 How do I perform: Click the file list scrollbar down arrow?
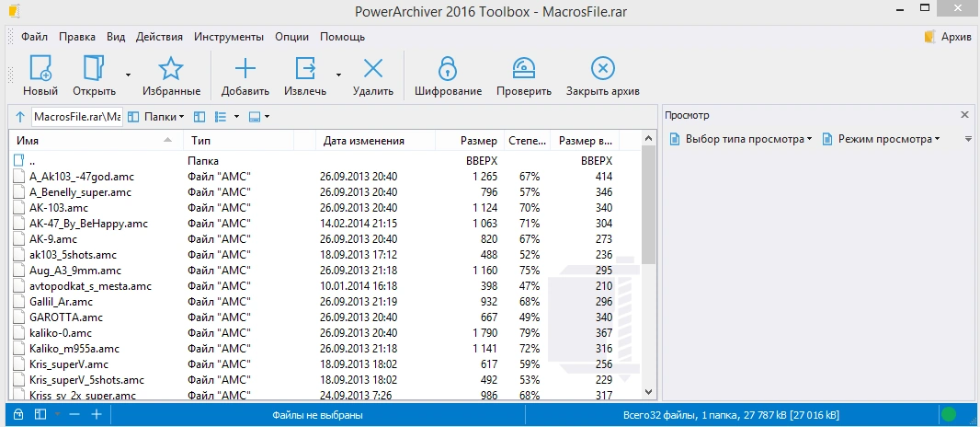[648, 392]
